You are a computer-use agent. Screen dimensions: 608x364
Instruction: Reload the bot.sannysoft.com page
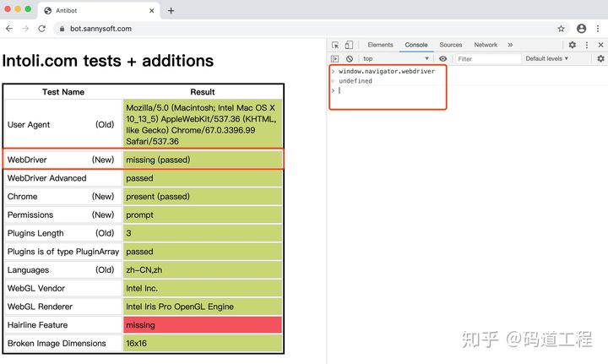[x=42, y=29]
